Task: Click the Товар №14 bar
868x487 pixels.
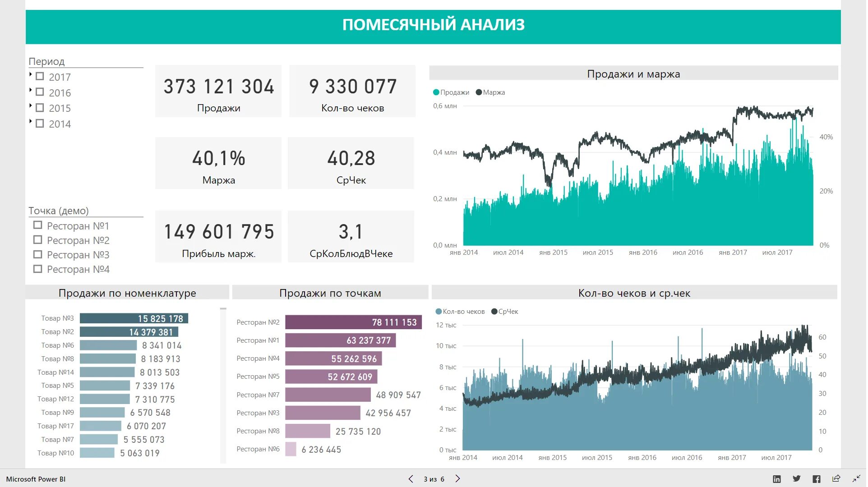Action: (x=107, y=373)
